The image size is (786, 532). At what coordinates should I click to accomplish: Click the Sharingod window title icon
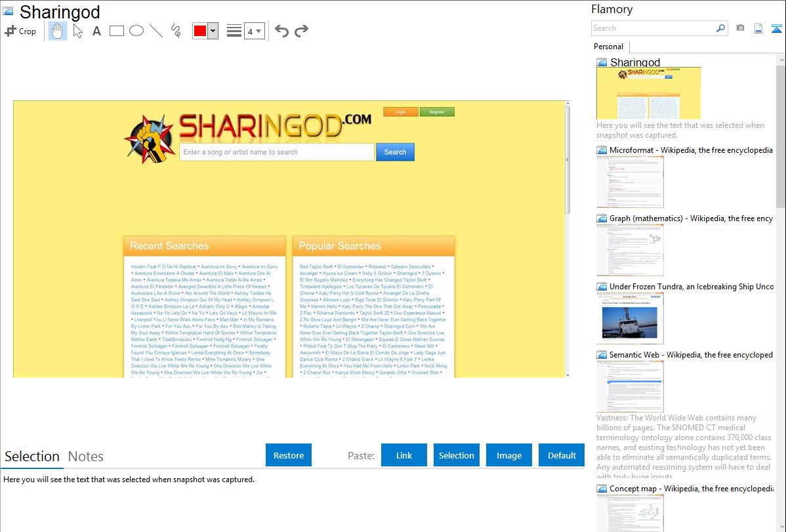click(7, 12)
